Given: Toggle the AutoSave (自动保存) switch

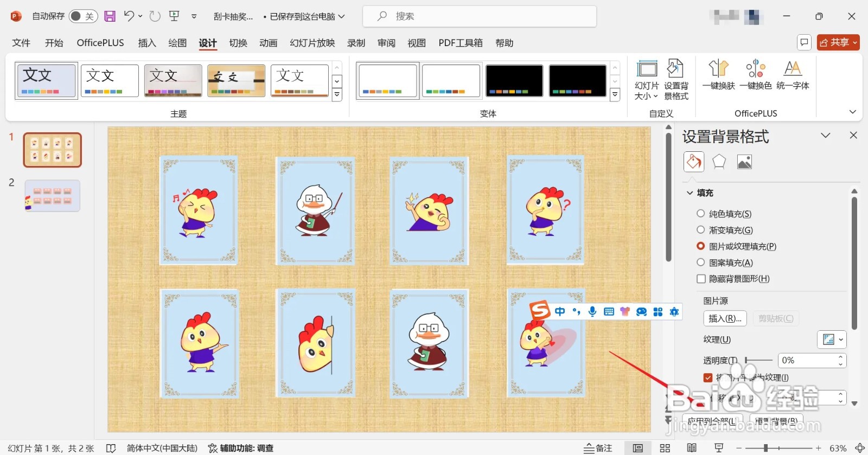Looking at the screenshot, I should [x=83, y=16].
